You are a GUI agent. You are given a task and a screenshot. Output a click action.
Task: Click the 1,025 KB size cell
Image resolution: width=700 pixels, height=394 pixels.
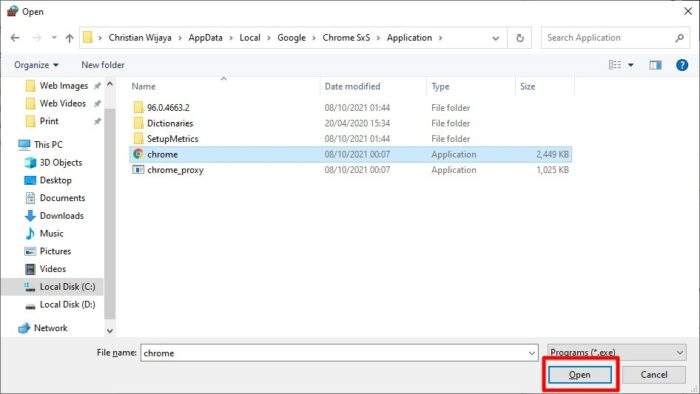point(552,170)
